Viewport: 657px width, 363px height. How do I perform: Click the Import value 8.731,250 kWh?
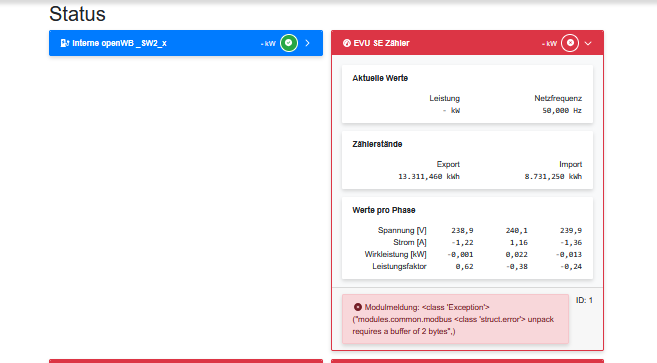[x=553, y=176]
